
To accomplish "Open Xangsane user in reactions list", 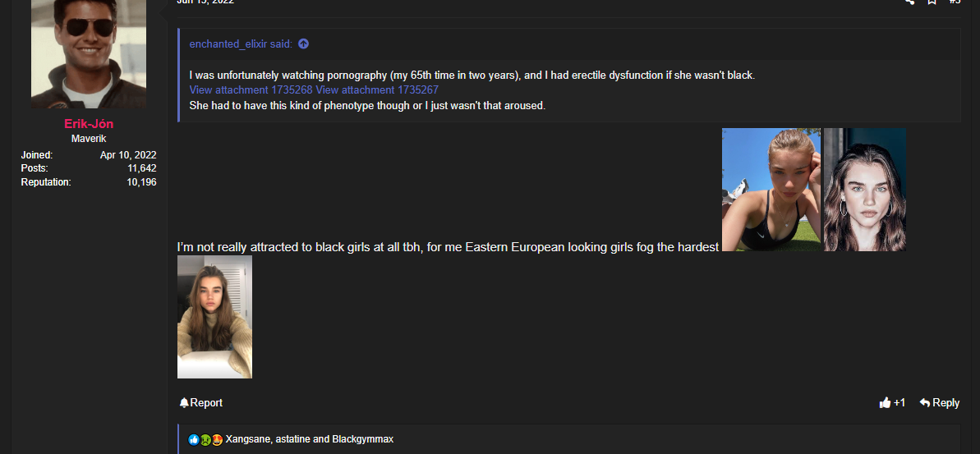I will (x=248, y=439).
